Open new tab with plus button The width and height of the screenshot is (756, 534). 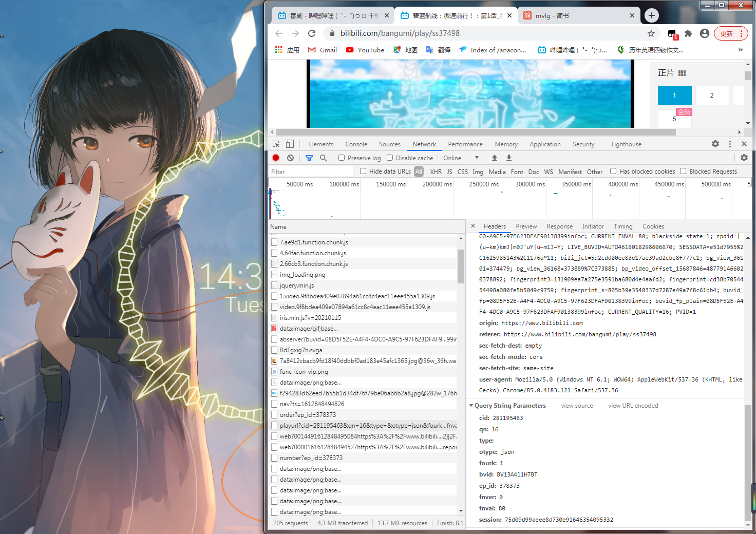coord(652,15)
